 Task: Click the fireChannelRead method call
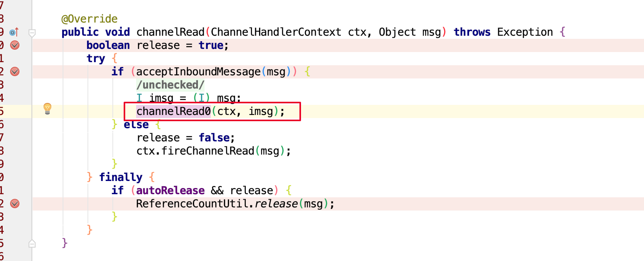click(x=208, y=151)
